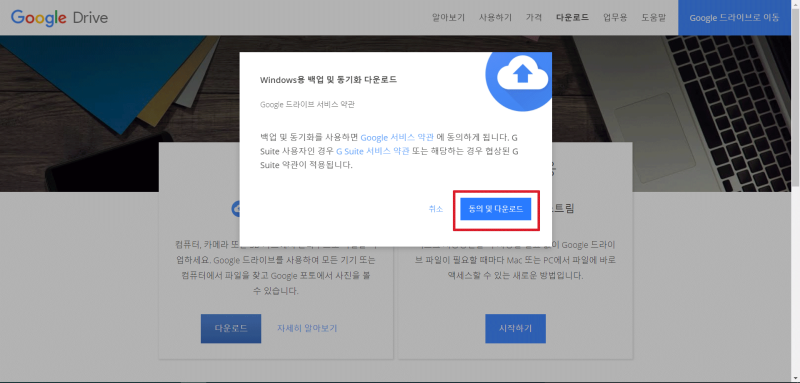
Task: Click the Google 드라이브 서비스 약관 subtitle
Action: click(x=307, y=105)
